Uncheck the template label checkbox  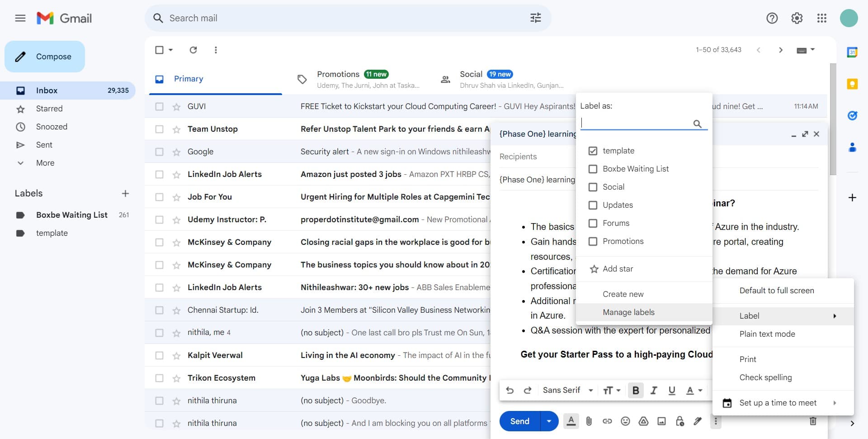click(594, 150)
